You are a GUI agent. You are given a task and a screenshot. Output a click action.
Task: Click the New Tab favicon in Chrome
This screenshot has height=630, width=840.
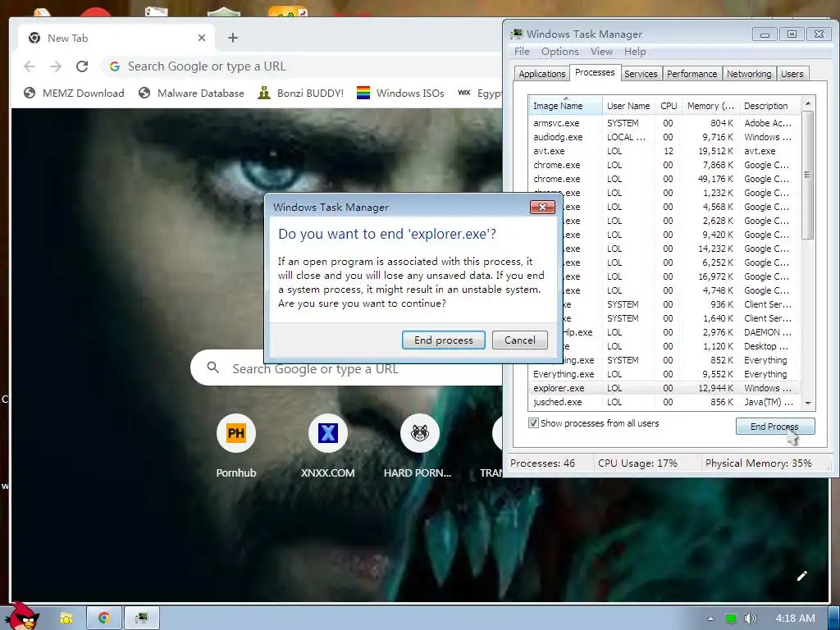(x=34, y=38)
